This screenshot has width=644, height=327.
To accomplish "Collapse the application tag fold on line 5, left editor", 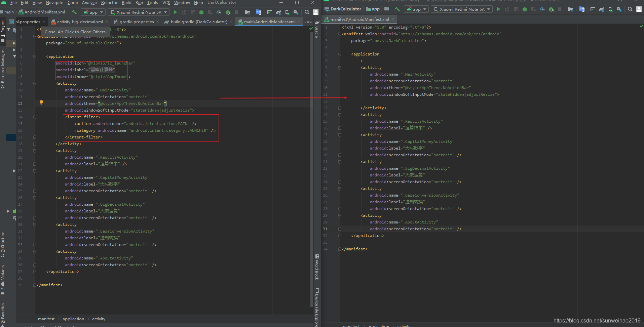I will [x=35, y=56].
